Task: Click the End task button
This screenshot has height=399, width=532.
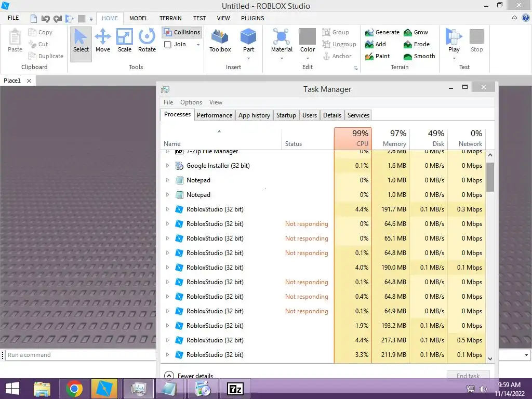Action: pyautogui.click(x=468, y=376)
